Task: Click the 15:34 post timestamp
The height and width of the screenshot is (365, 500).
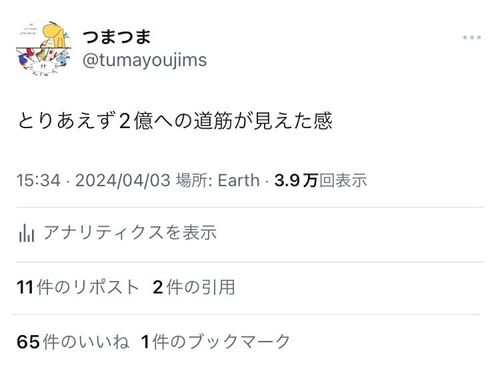Action: pos(39,180)
